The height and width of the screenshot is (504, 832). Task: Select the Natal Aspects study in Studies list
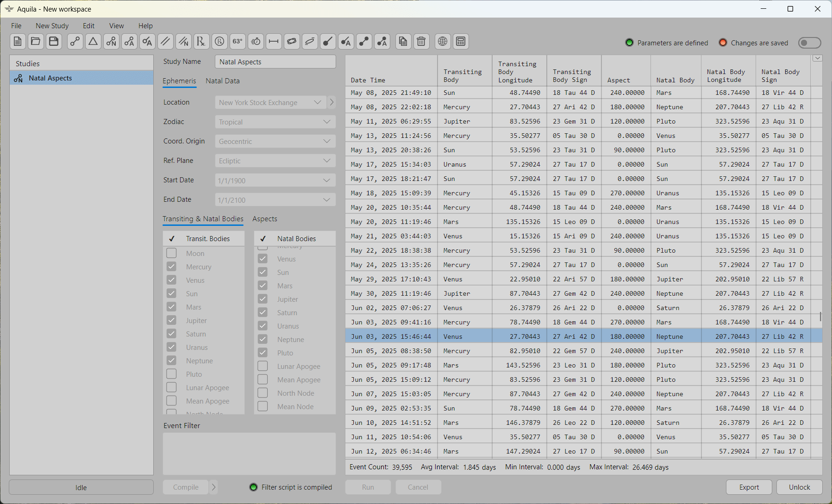click(x=81, y=78)
